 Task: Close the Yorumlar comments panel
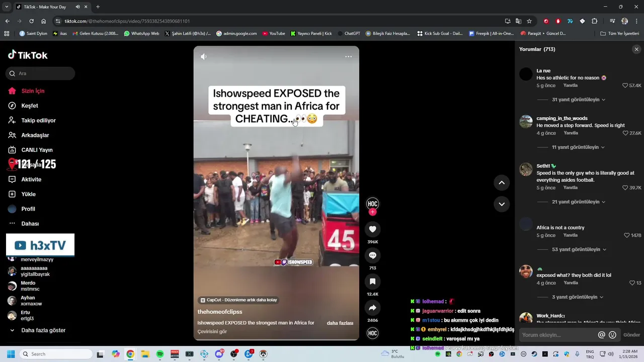pos(636,49)
